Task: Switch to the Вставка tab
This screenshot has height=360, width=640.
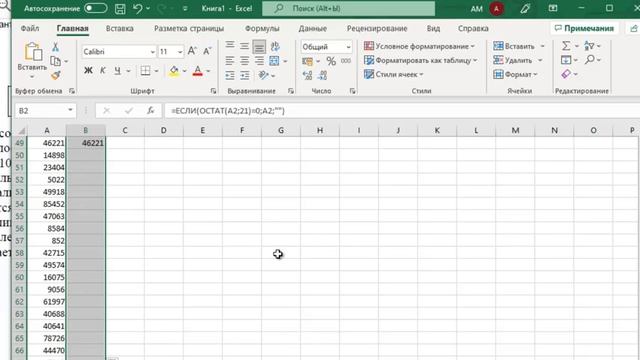Action: [x=120, y=28]
